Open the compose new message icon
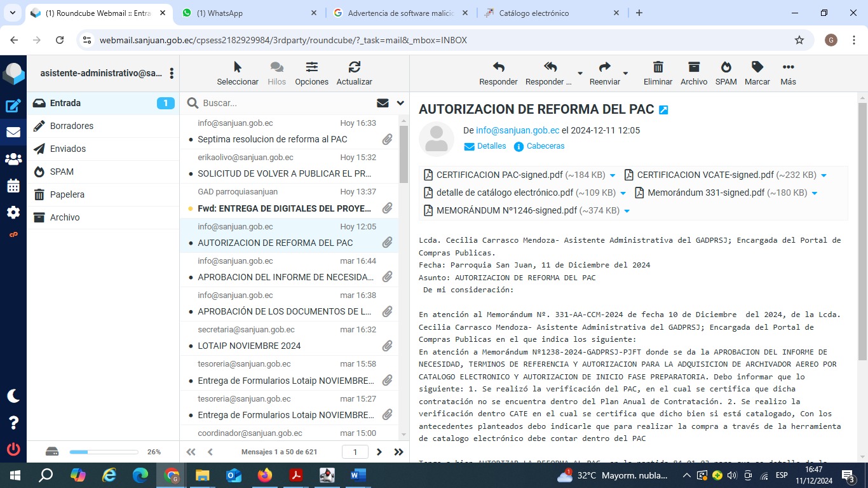Image resolution: width=868 pixels, height=488 pixels. [x=13, y=106]
